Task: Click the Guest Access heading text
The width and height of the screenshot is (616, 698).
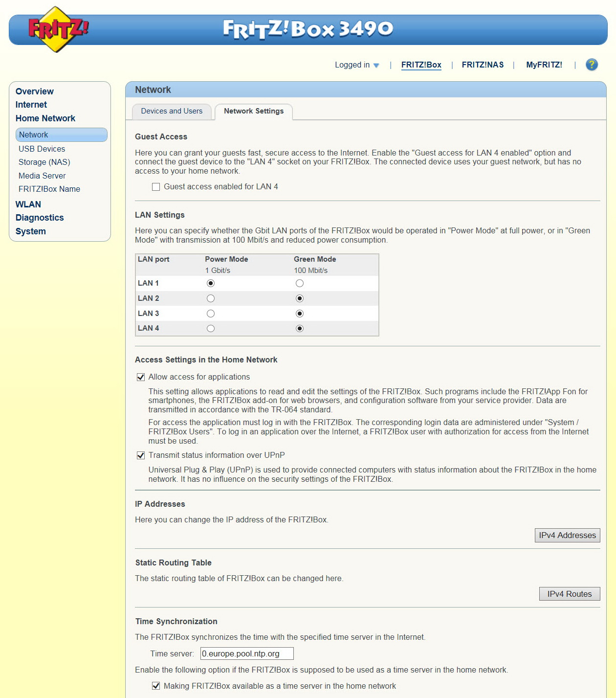Action: point(161,136)
